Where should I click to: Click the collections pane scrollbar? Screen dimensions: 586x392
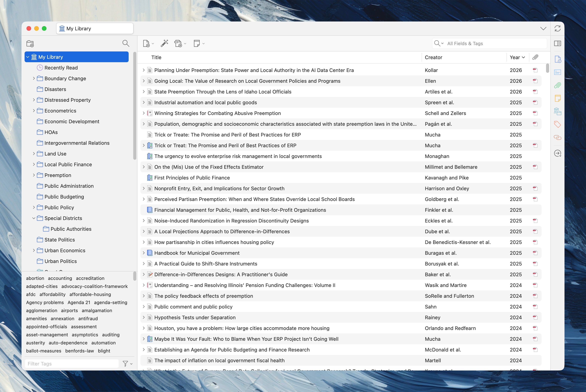[x=135, y=106]
